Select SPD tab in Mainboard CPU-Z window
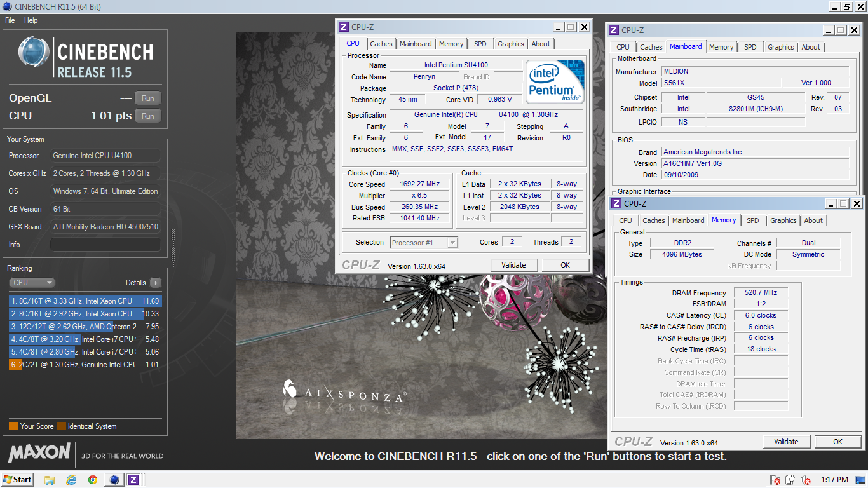The width and height of the screenshot is (868, 488). (750, 47)
